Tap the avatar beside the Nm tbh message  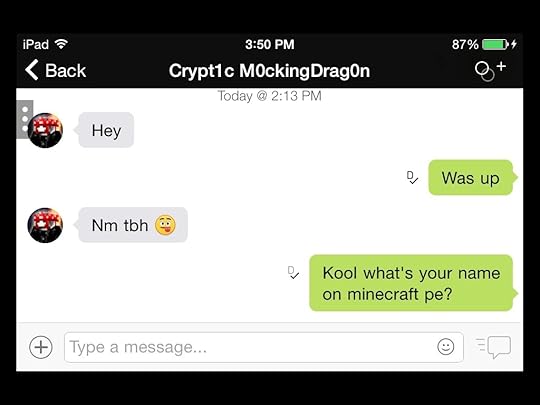click(x=45, y=225)
